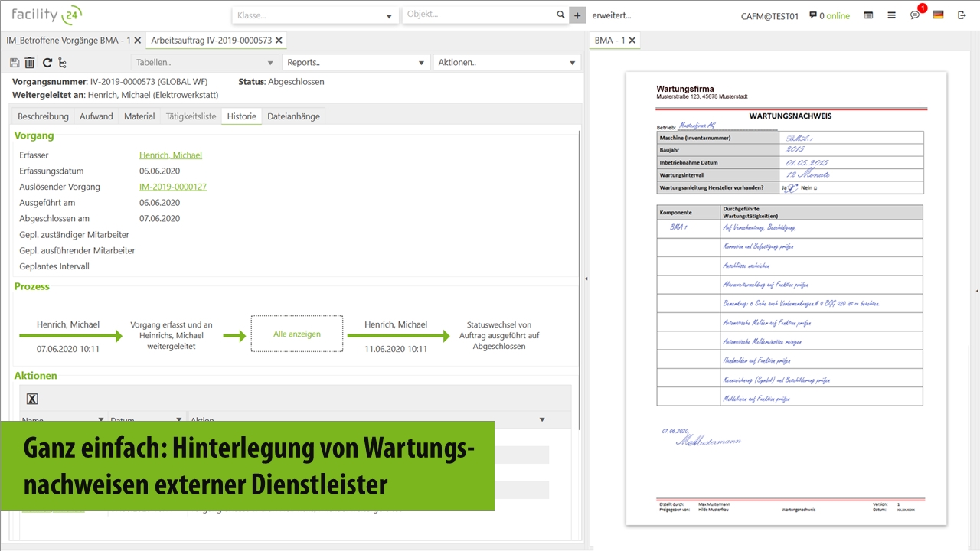Click the CAFM@TEST01 user label
The image size is (980, 551).
pyautogui.click(x=769, y=16)
